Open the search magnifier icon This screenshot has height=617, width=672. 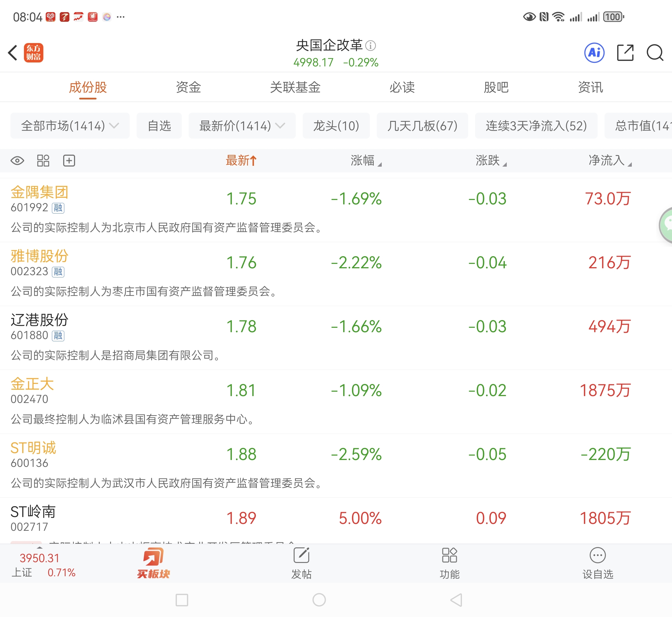point(655,53)
